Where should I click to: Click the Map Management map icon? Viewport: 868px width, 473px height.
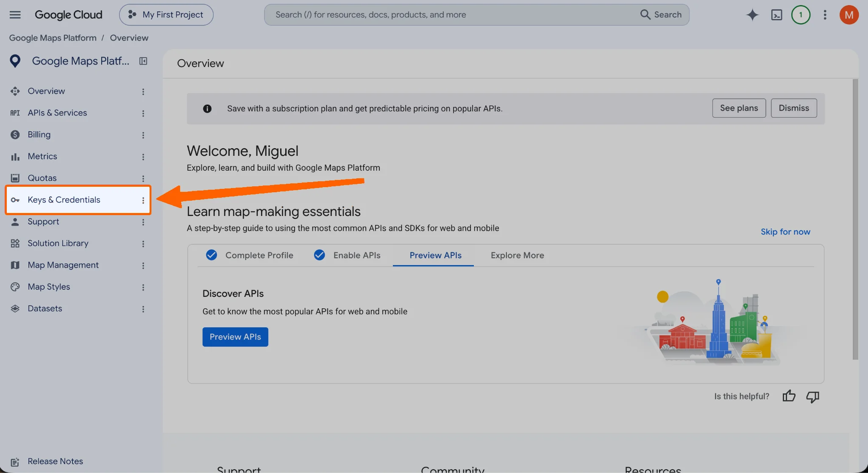tap(15, 265)
